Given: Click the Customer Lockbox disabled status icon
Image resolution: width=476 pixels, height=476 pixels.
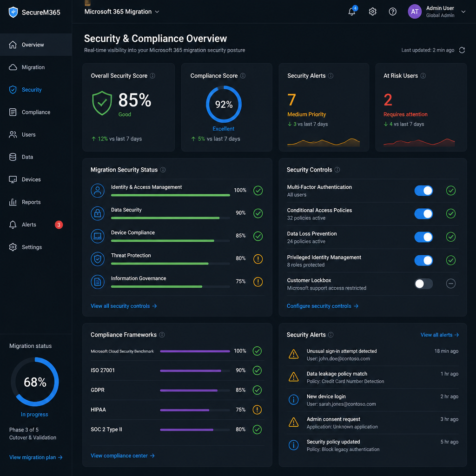Looking at the screenshot, I should click(x=451, y=284).
